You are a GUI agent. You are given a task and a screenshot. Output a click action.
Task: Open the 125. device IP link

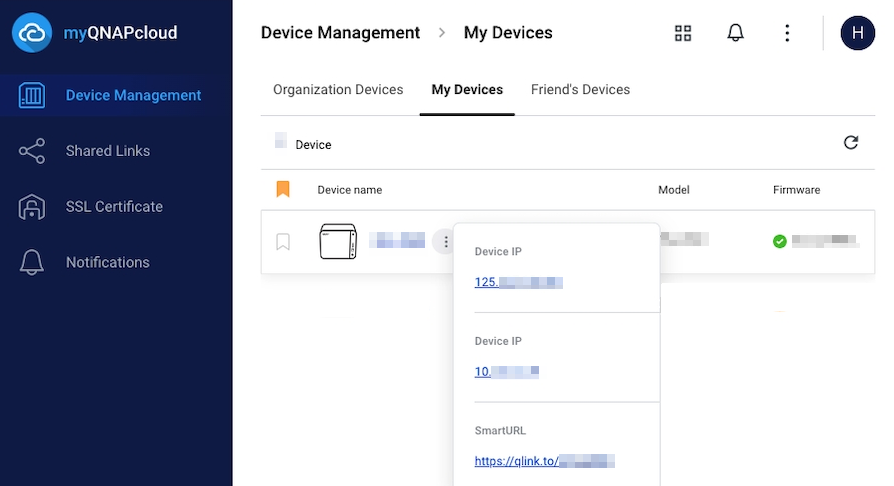[x=518, y=282]
